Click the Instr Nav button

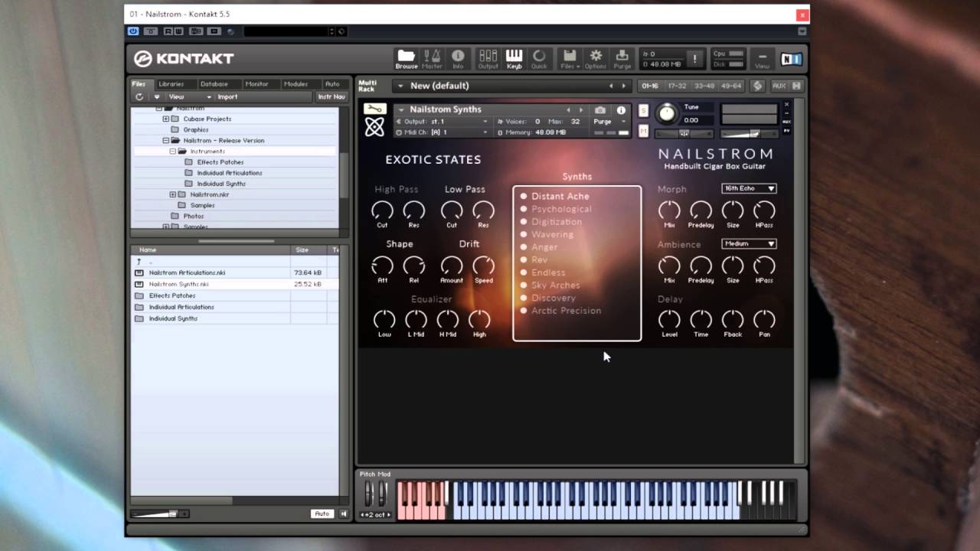click(332, 96)
